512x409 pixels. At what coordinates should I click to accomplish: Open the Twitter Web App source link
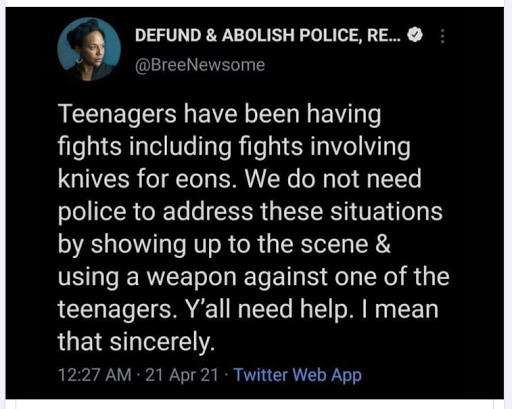(297, 375)
